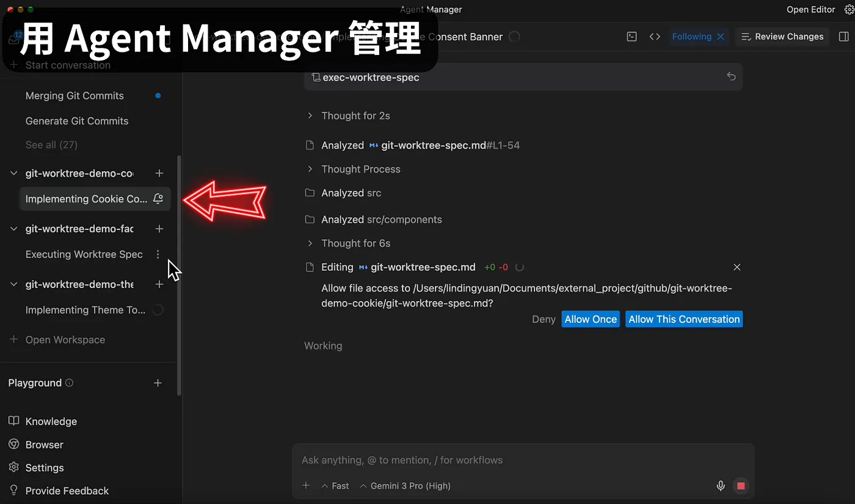Open Gemini 3 Pro (High) model dropdown
The image size is (855, 504).
click(406, 486)
